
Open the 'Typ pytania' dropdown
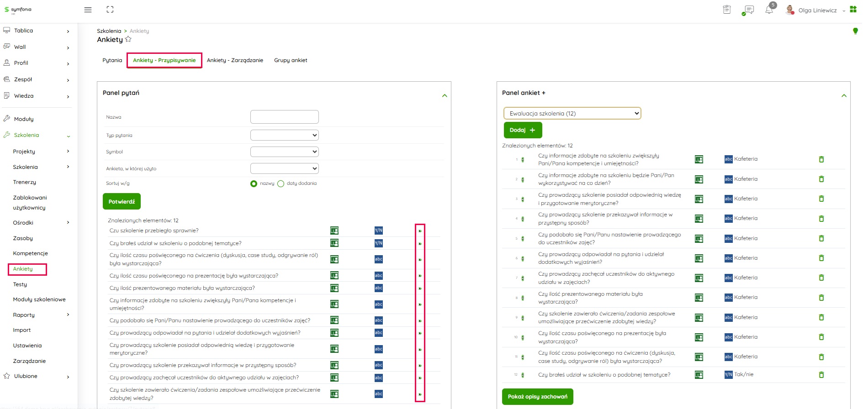(284, 135)
